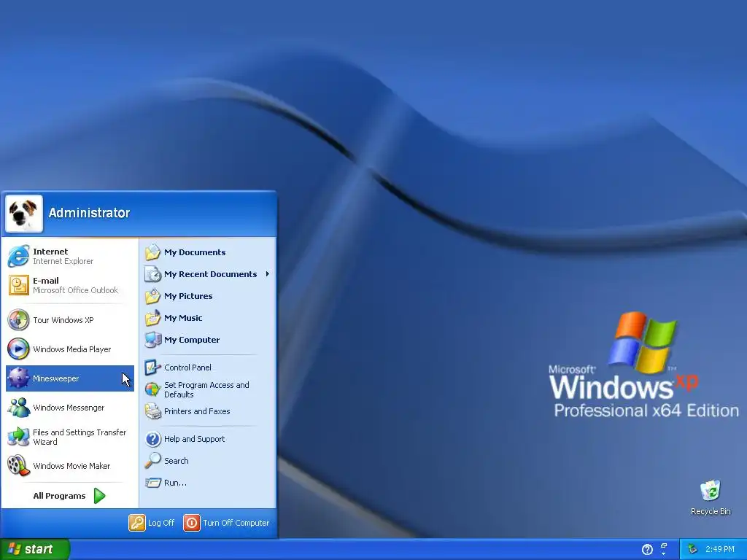747x560 pixels.
Task: Click the Help and Support label
Action: (194, 439)
